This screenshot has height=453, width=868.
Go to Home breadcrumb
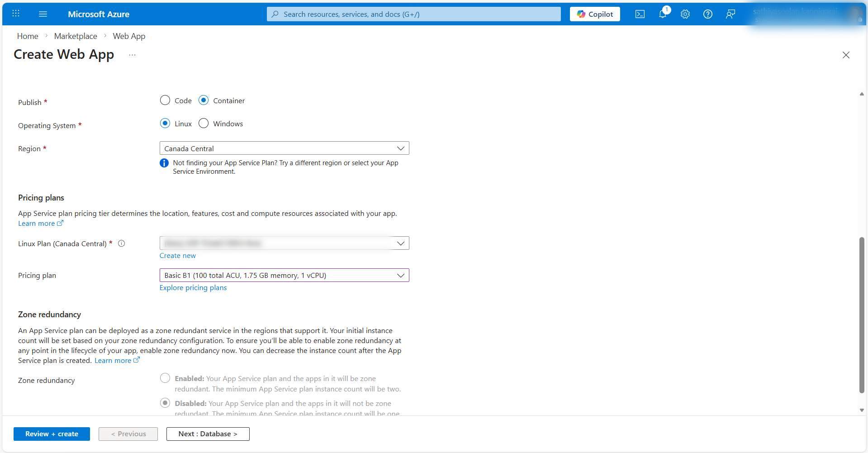(28, 36)
